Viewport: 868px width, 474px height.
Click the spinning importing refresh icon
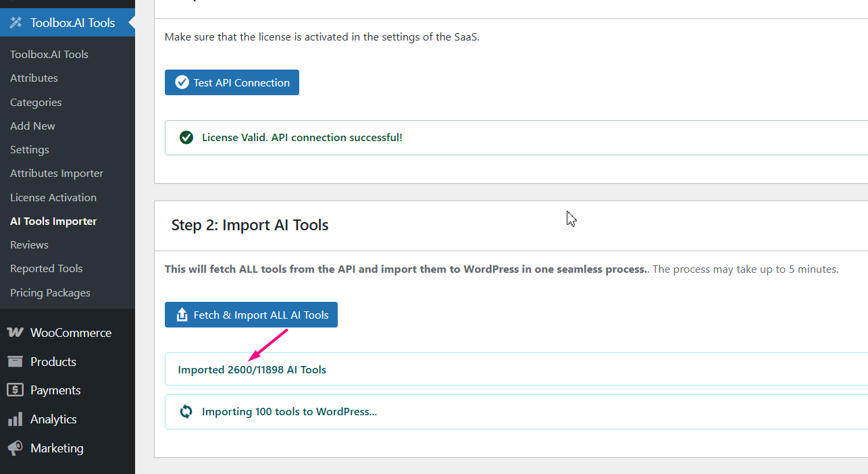[x=186, y=412]
